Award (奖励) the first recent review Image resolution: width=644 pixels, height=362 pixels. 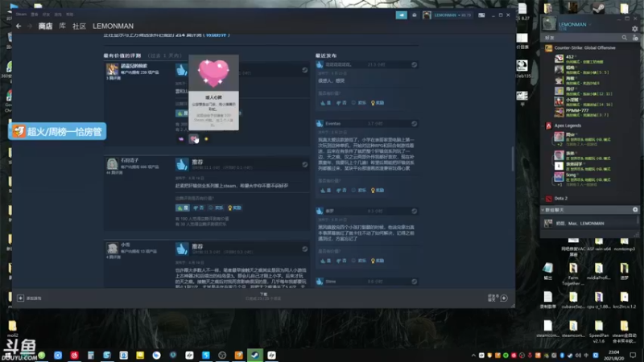378,103
